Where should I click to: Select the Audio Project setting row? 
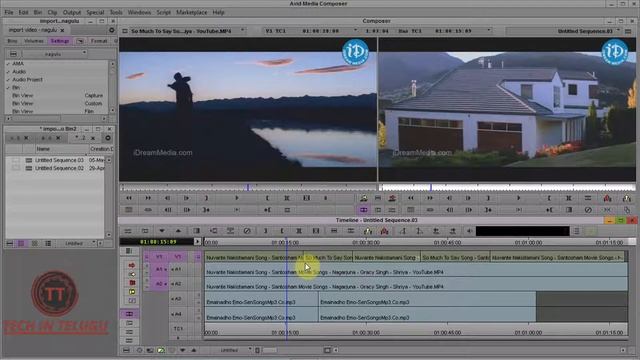click(27, 80)
